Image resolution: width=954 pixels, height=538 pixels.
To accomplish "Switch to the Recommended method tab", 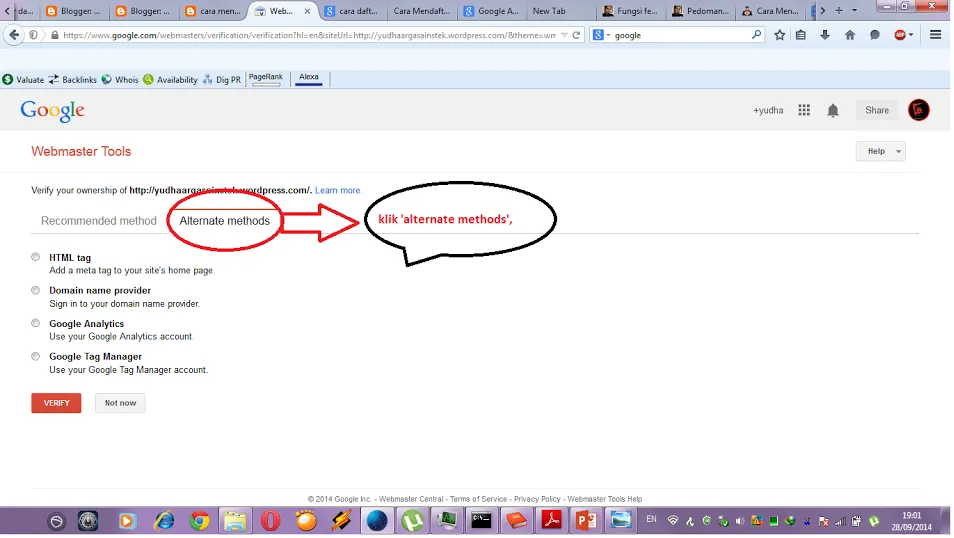I will pos(99,221).
